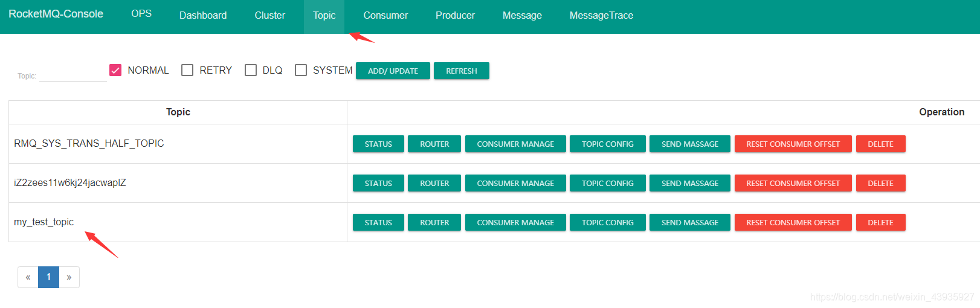View STATUS of RMQ_SYS_TRANS_HALF_TOPIC
The width and height of the screenshot is (980, 308).
378,144
